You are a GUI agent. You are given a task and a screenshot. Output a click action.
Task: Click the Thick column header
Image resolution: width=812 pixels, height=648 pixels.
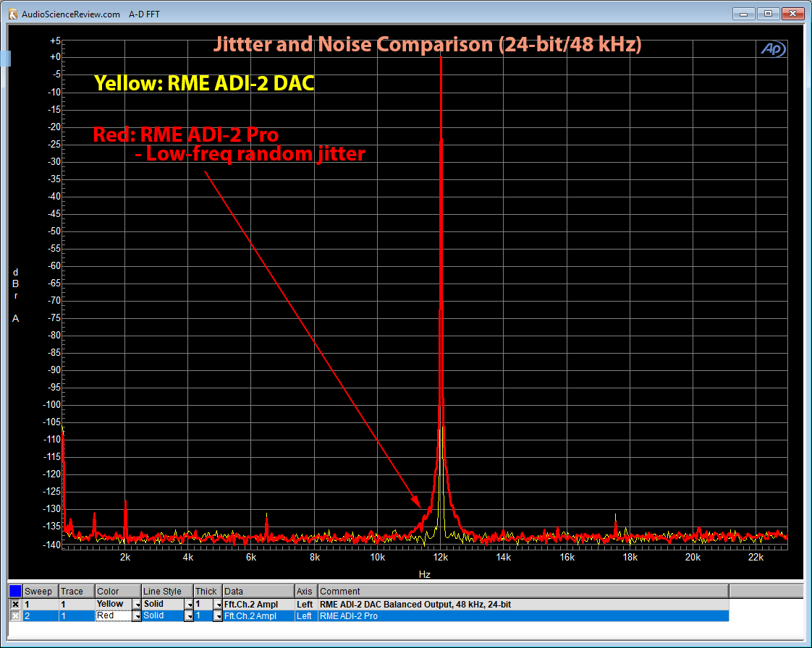coord(208,591)
